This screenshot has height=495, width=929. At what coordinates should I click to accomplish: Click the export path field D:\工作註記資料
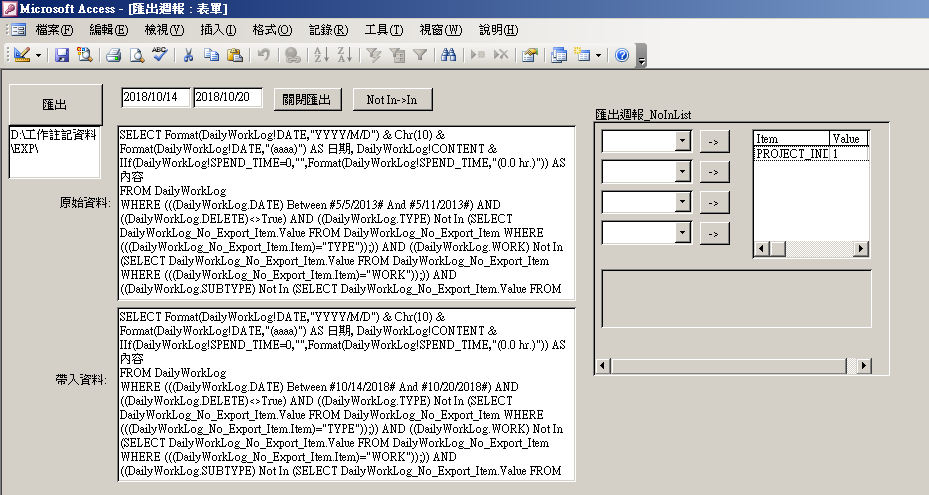tap(55, 152)
